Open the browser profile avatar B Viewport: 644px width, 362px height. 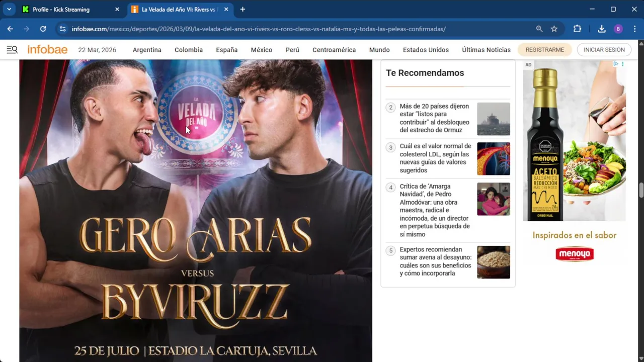pyautogui.click(x=618, y=29)
